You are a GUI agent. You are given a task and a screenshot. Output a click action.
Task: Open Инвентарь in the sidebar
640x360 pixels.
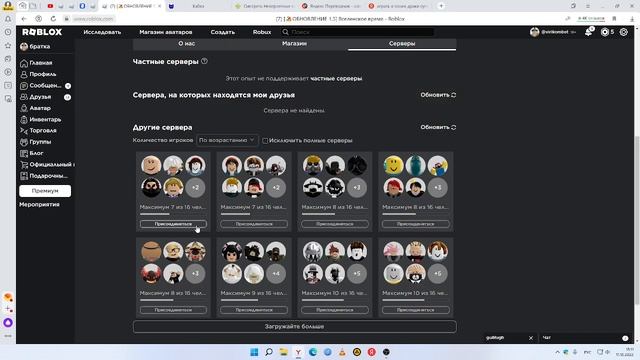pos(40,120)
